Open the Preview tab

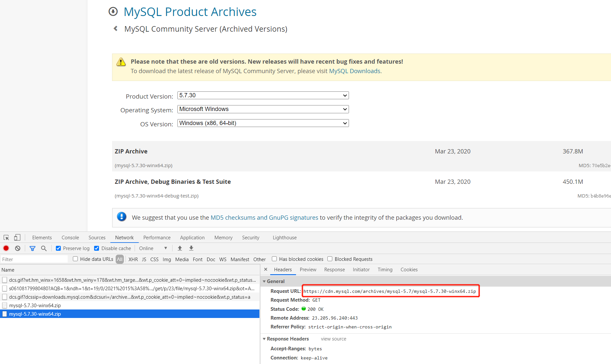[308, 270]
